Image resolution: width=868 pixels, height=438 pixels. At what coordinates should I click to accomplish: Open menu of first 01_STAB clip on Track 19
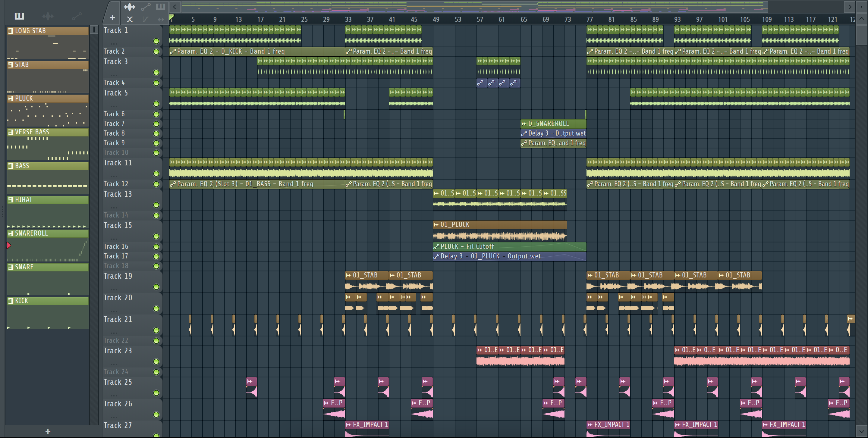click(x=348, y=275)
